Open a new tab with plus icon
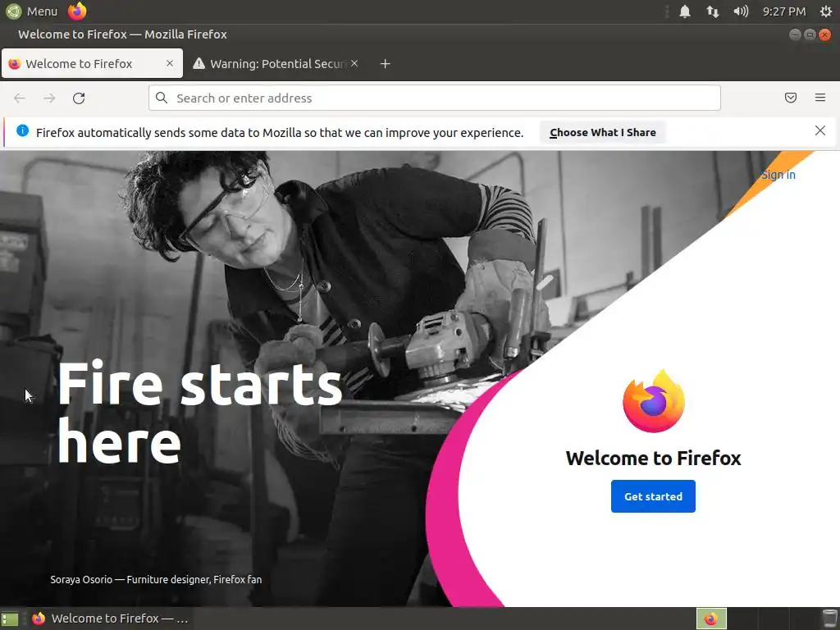 [386, 64]
